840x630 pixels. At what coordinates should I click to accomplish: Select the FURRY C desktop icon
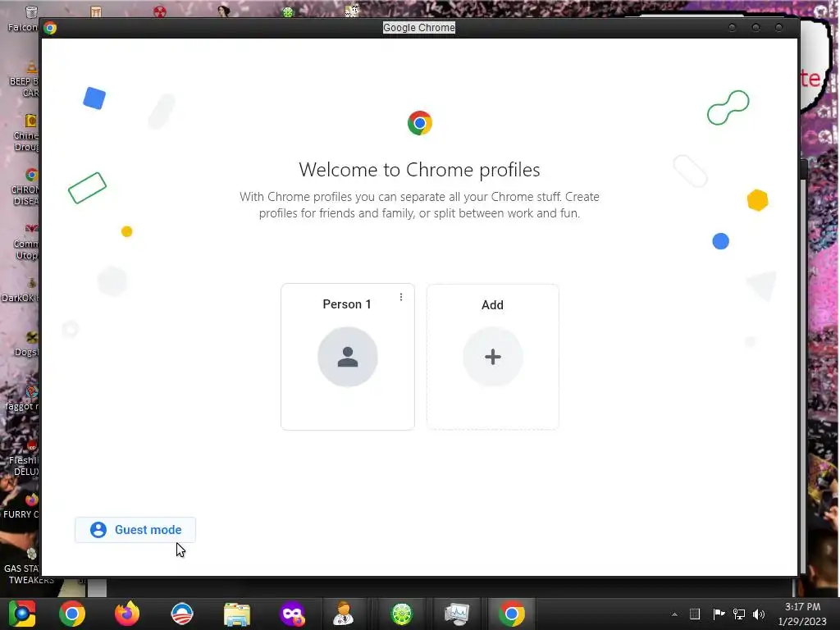pos(22,506)
